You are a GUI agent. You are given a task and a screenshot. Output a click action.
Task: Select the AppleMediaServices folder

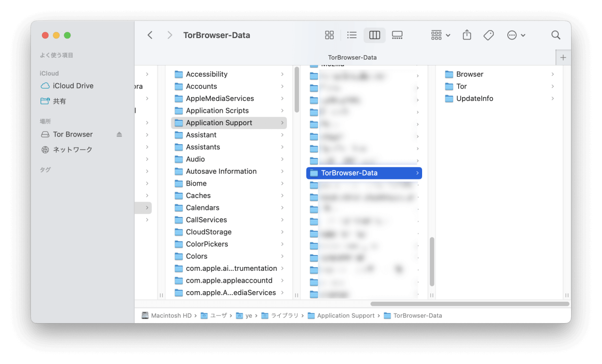click(229, 98)
